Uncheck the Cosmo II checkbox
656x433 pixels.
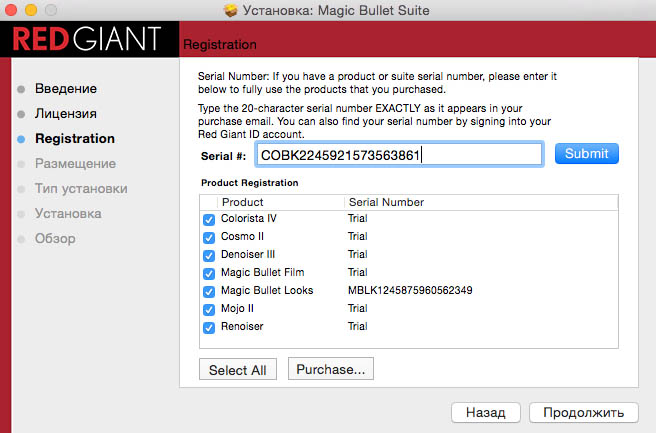(209, 237)
